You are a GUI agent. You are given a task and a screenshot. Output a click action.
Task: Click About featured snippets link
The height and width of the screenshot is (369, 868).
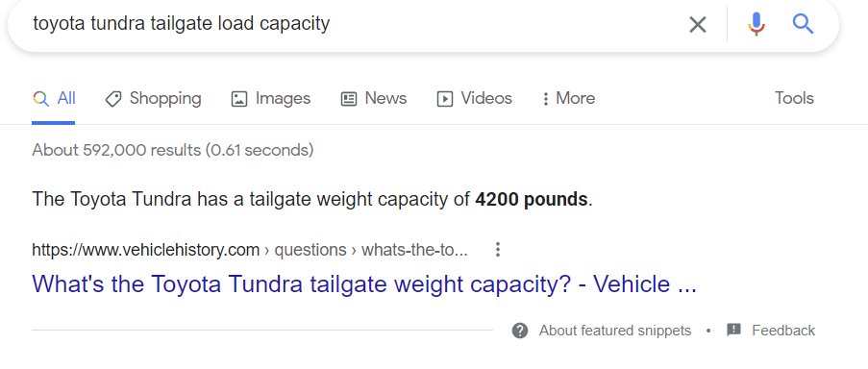[x=615, y=331]
